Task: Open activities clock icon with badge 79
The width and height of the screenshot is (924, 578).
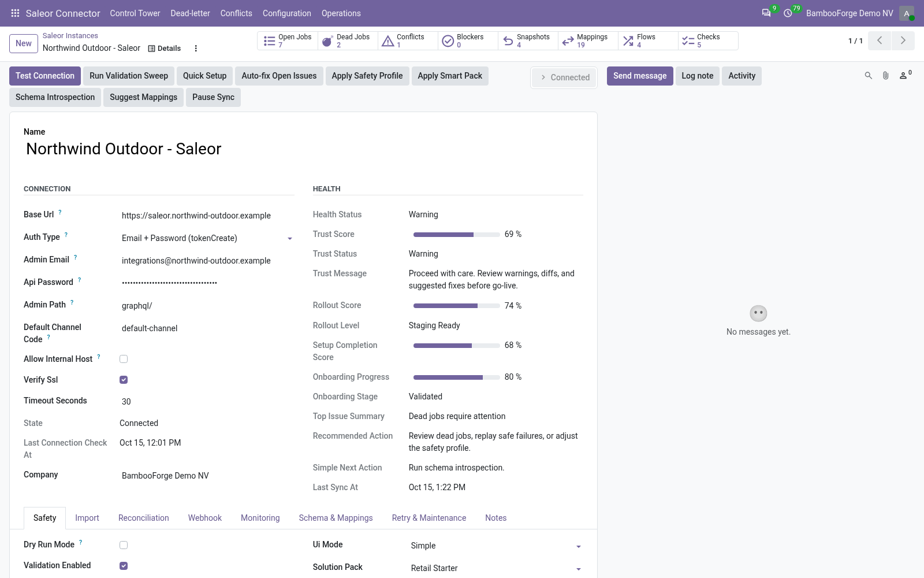Action: point(788,13)
